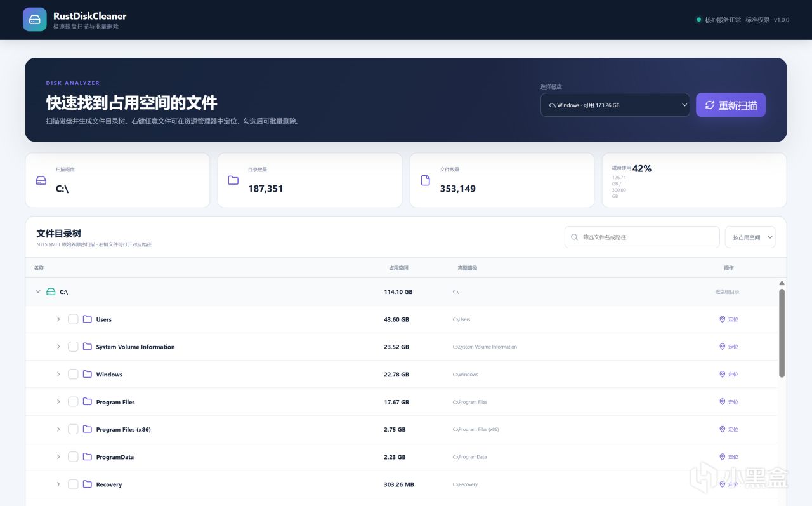Screen dimensions: 812x506
Task: Locate Program Files using its 定位 pin
Action: pos(722,402)
